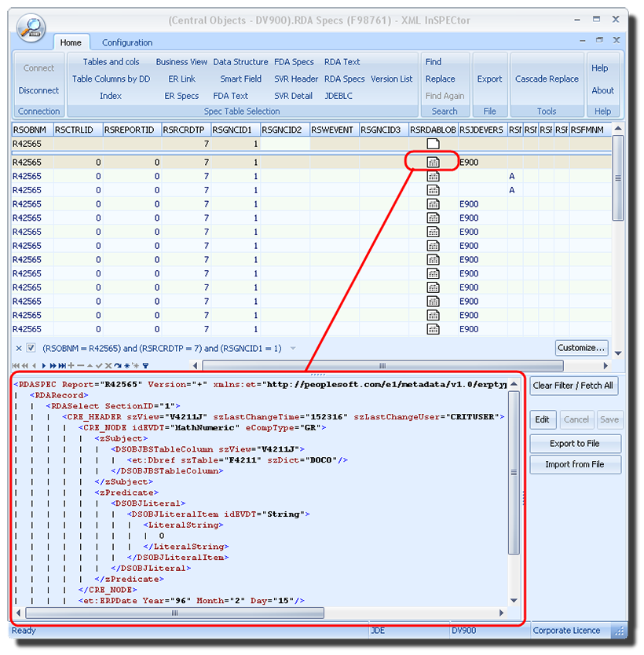This screenshot has height=655, width=644.
Task: Jump back one page with navigator double-left arrow
Action: pos(24,365)
